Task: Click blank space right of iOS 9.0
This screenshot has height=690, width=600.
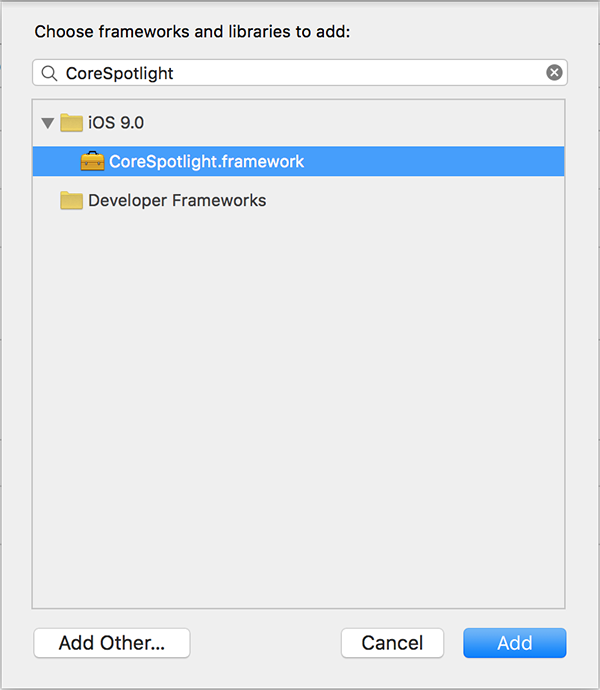Action: point(350,123)
